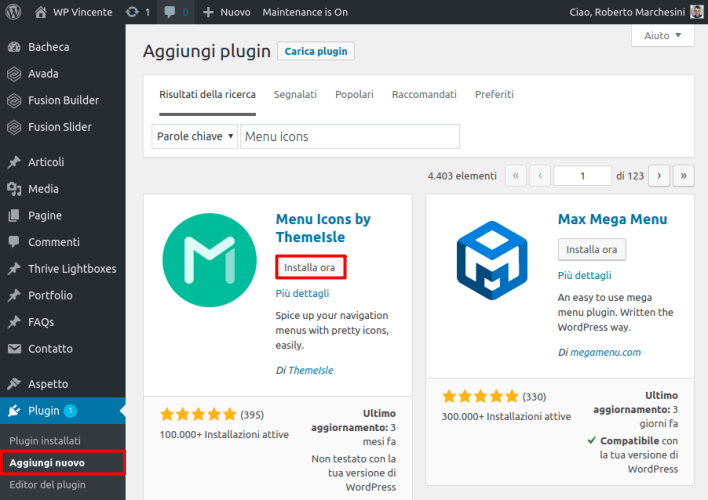Viewport: 708px width, 500px height.
Task: Click the Media library icon
Action: click(x=14, y=189)
